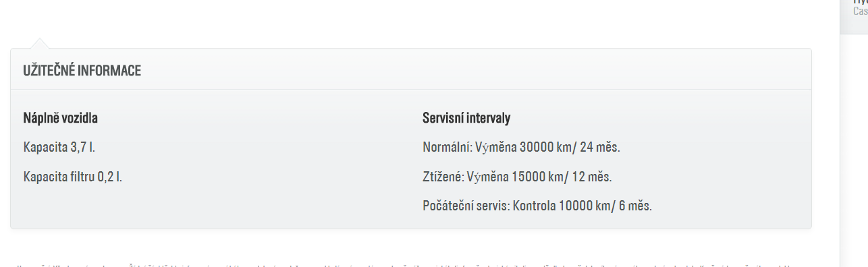
Task: Open the partially visible Cas sidebar item
Action: (861, 11)
